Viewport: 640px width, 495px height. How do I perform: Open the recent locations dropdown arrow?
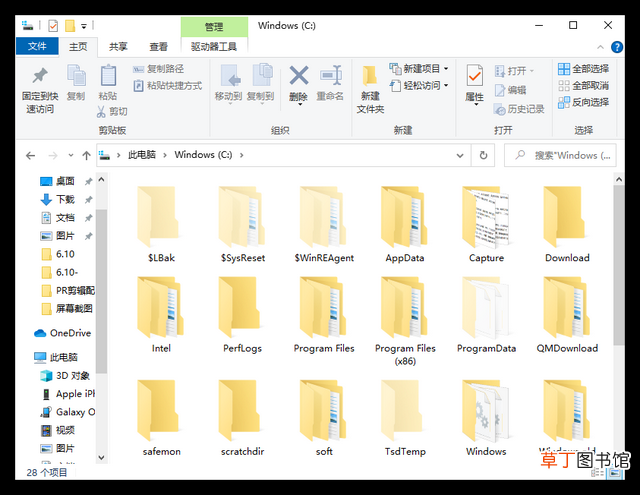[71, 155]
